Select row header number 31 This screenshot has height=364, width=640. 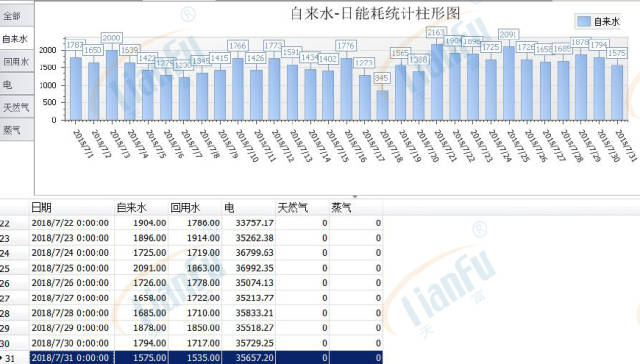pos(14,358)
